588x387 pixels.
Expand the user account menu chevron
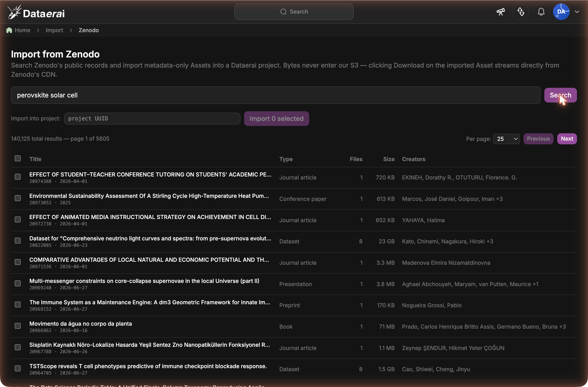point(577,12)
